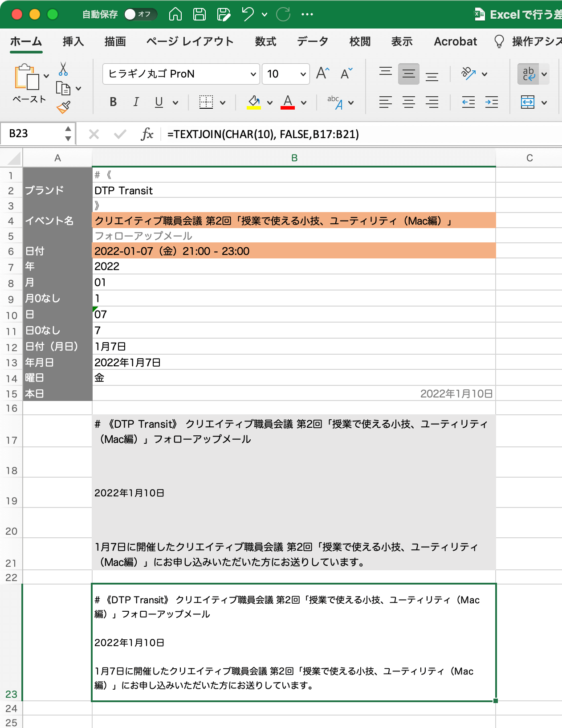Image resolution: width=562 pixels, height=728 pixels.
Task: Open the Insert Function fx button
Action: 147,134
